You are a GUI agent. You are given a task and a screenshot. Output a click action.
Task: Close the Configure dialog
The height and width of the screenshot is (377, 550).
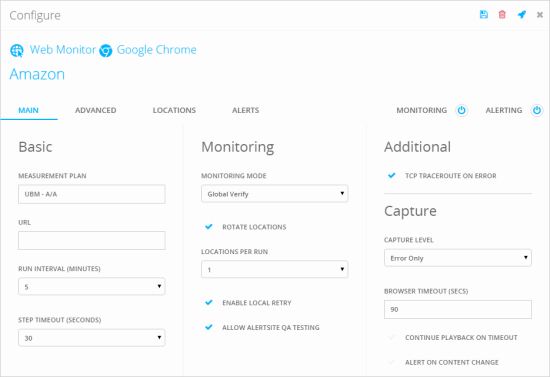(540, 15)
